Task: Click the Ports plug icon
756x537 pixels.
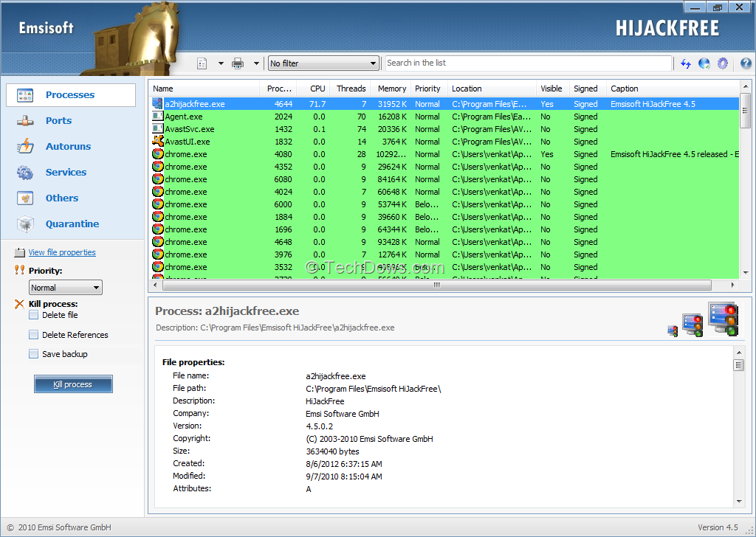Action: coord(25,121)
